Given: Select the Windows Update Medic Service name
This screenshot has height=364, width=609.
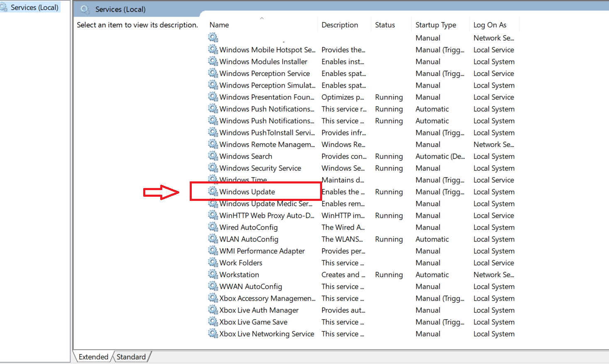Looking at the screenshot, I should (266, 204).
